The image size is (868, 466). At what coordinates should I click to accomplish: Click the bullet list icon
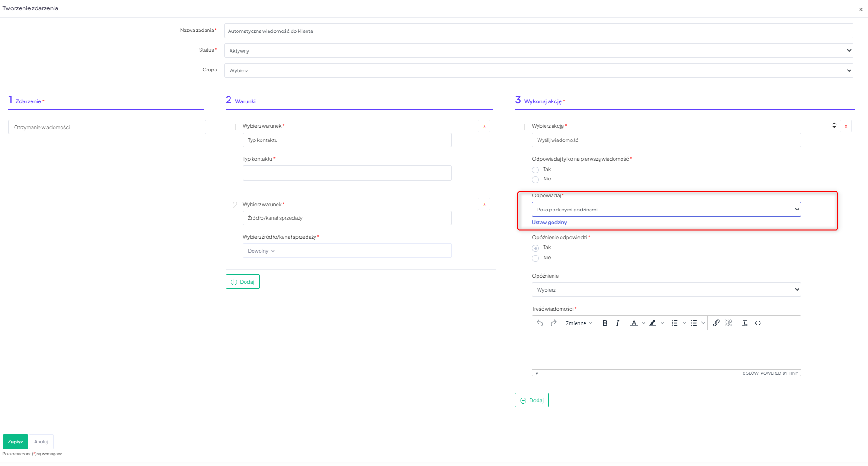[x=693, y=323]
